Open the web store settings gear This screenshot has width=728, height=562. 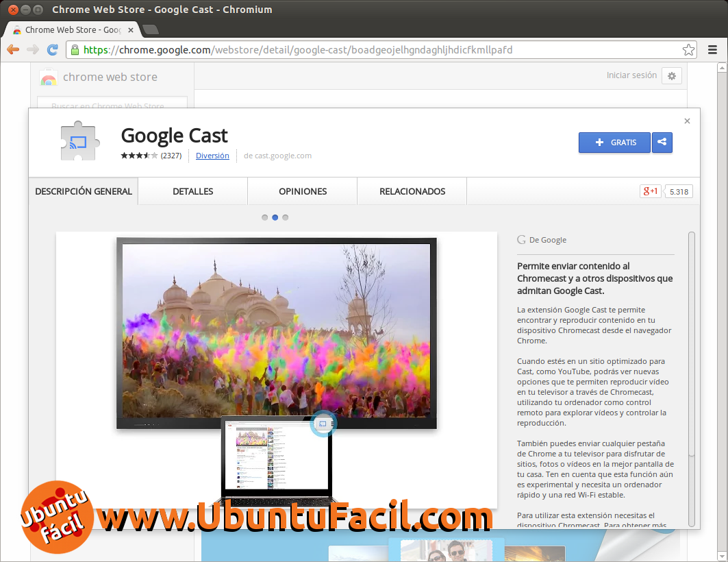click(672, 75)
